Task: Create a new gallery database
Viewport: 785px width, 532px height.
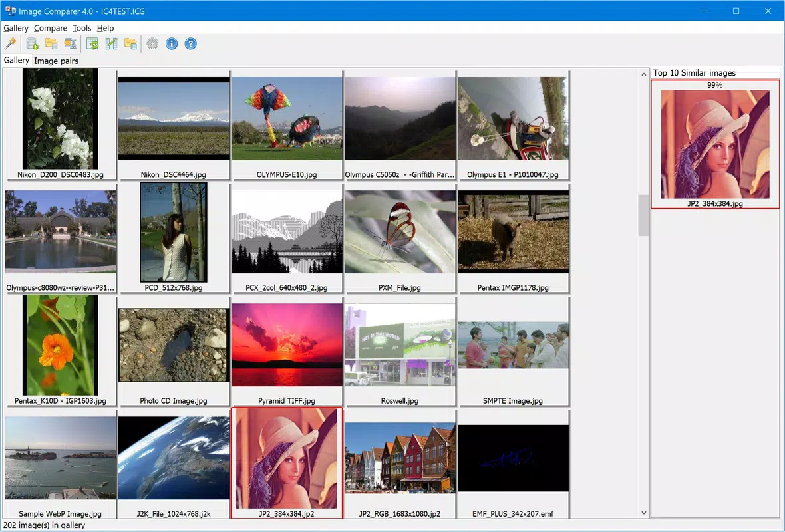Action: [x=32, y=43]
